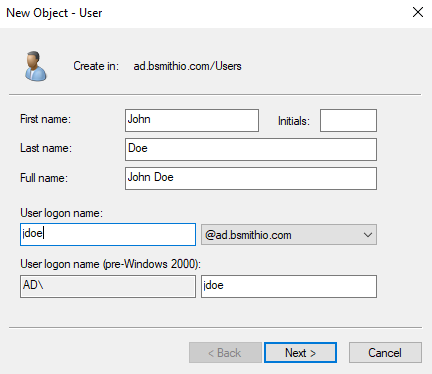Cancel the new user creation

click(385, 352)
